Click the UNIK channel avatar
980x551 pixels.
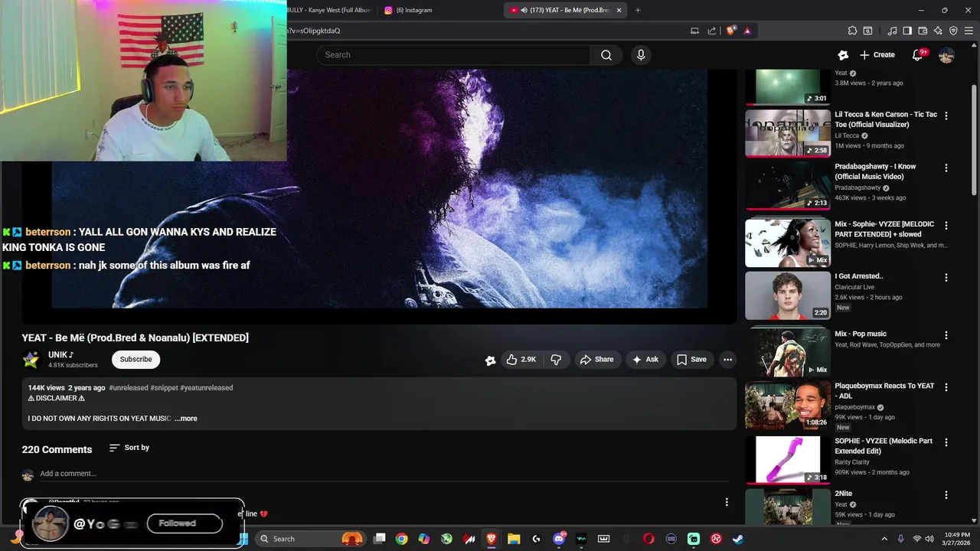(x=31, y=360)
